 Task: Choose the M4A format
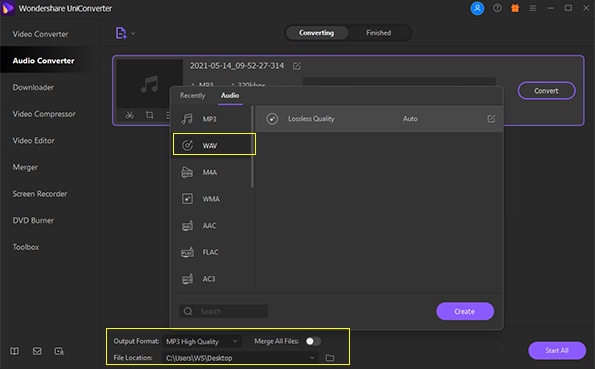(211, 172)
